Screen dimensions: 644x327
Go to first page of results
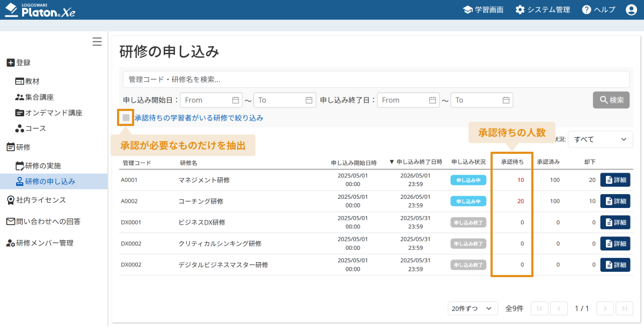[x=539, y=308]
